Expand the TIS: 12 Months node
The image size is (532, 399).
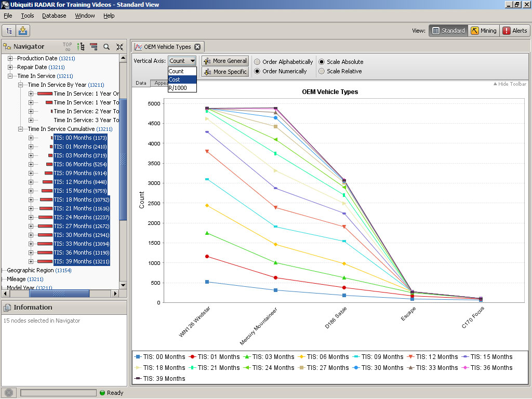click(31, 182)
